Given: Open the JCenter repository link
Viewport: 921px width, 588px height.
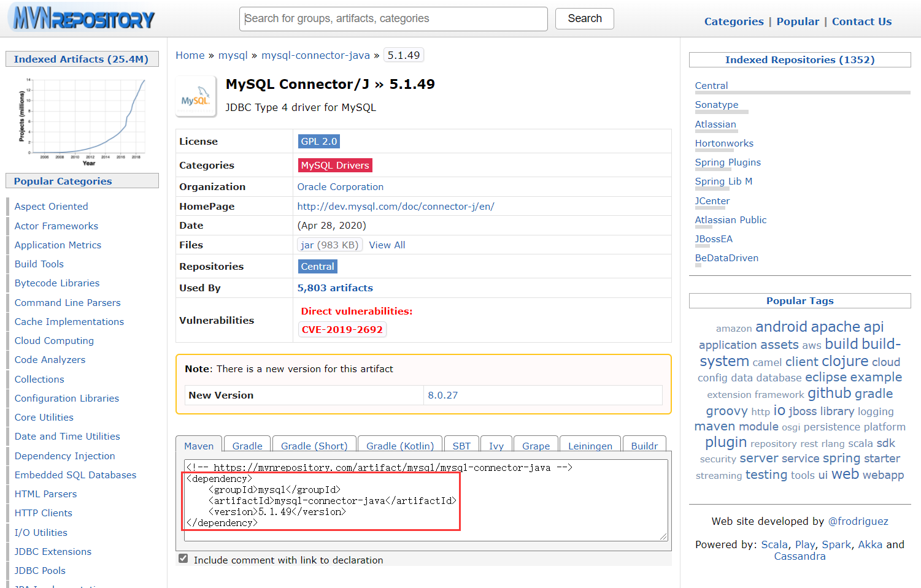Looking at the screenshot, I should coord(712,201).
